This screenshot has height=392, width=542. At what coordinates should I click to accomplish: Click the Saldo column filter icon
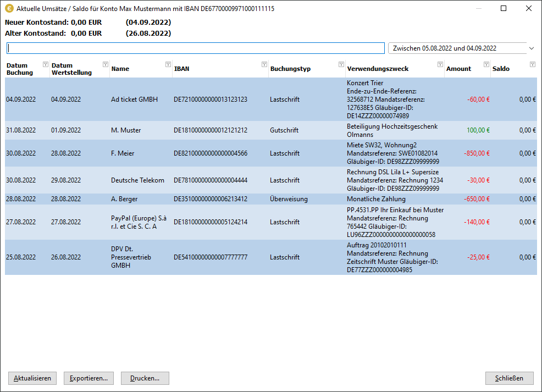click(532, 64)
